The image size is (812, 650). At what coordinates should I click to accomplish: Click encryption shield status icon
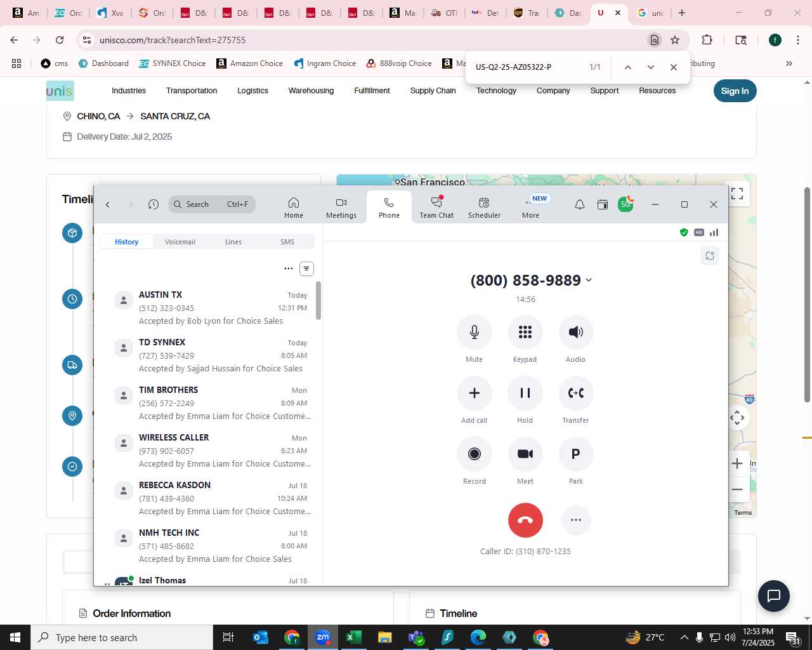click(684, 232)
